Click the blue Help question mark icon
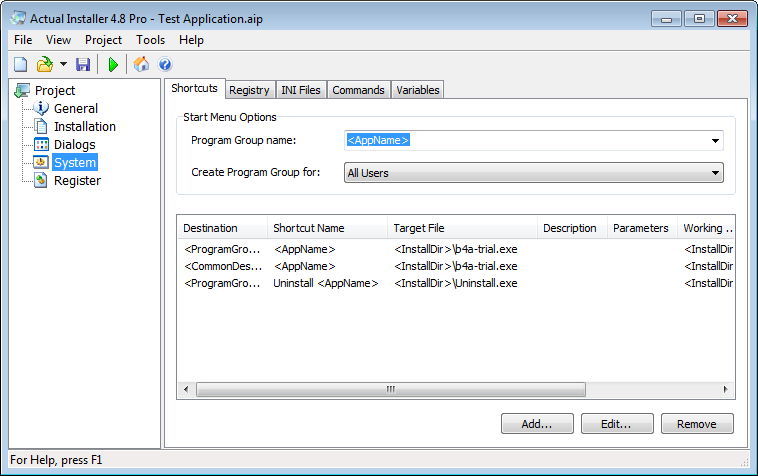Viewport: 758px width, 476px height. coord(165,64)
